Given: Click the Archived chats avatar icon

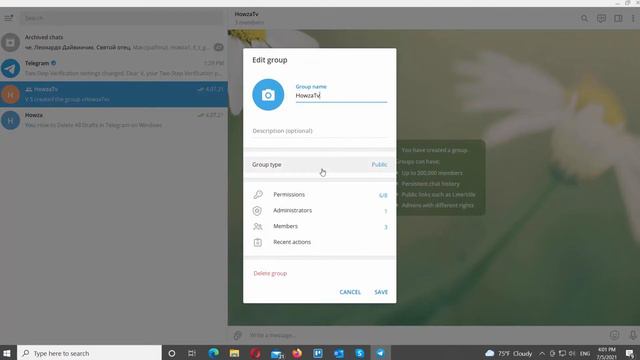Looking at the screenshot, I should [x=10, y=42].
